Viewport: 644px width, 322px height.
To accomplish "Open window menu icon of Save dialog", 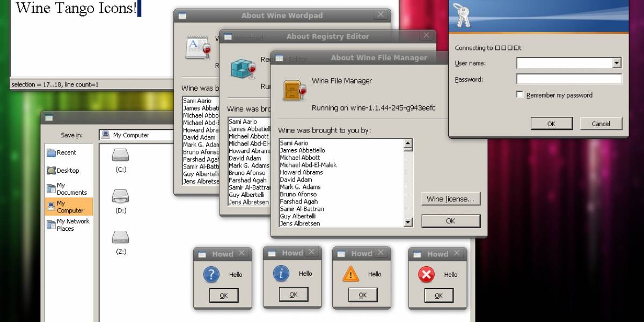I will (49, 118).
